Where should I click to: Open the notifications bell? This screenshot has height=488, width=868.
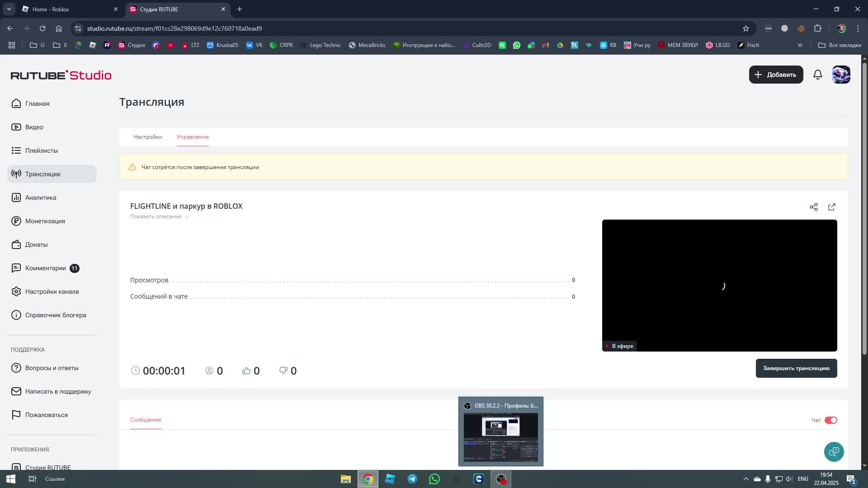(818, 75)
